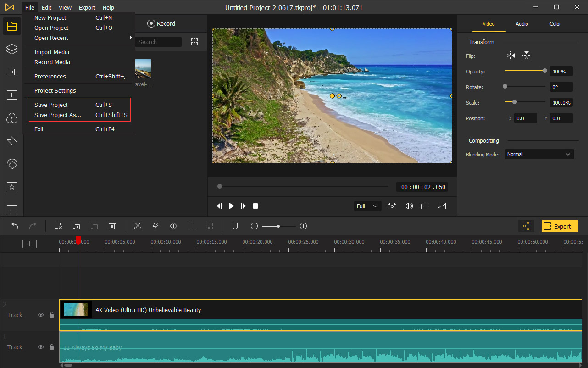Add a keyframe with the diamond icon
The height and width of the screenshot is (368, 588).
pyautogui.click(x=173, y=226)
